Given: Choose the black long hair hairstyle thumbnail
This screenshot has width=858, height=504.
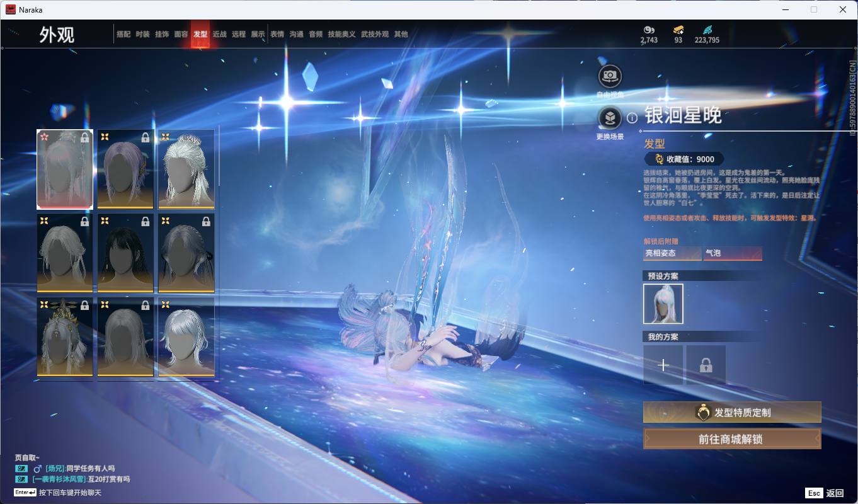Looking at the screenshot, I should (125, 253).
